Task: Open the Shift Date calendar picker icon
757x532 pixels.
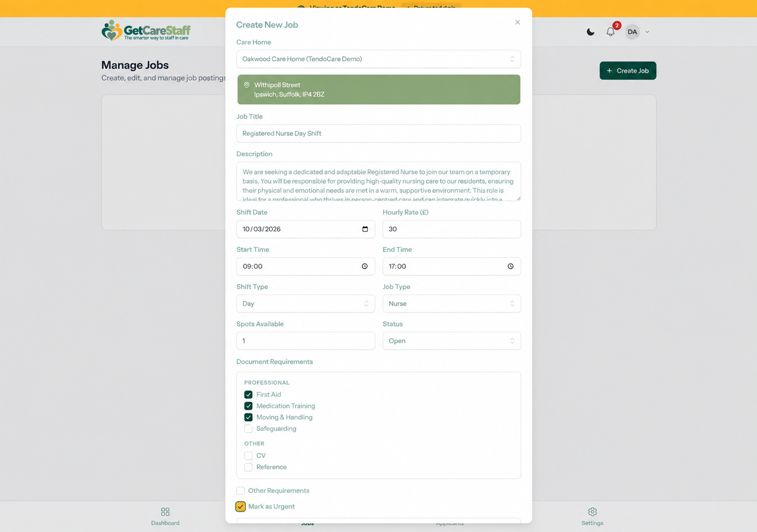Action: (365, 229)
